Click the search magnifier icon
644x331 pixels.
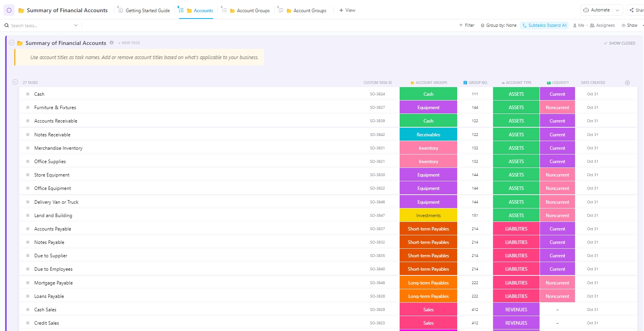(x=7, y=26)
